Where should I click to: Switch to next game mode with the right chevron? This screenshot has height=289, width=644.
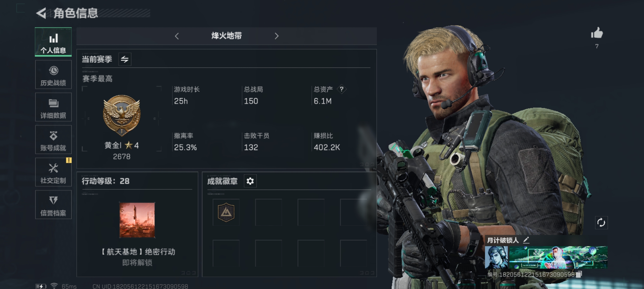click(x=277, y=36)
